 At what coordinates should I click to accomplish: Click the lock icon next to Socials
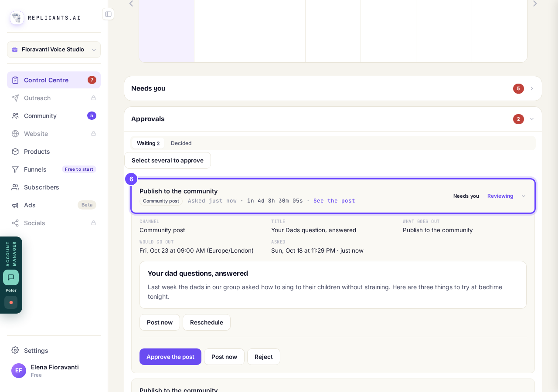click(93, 223)
